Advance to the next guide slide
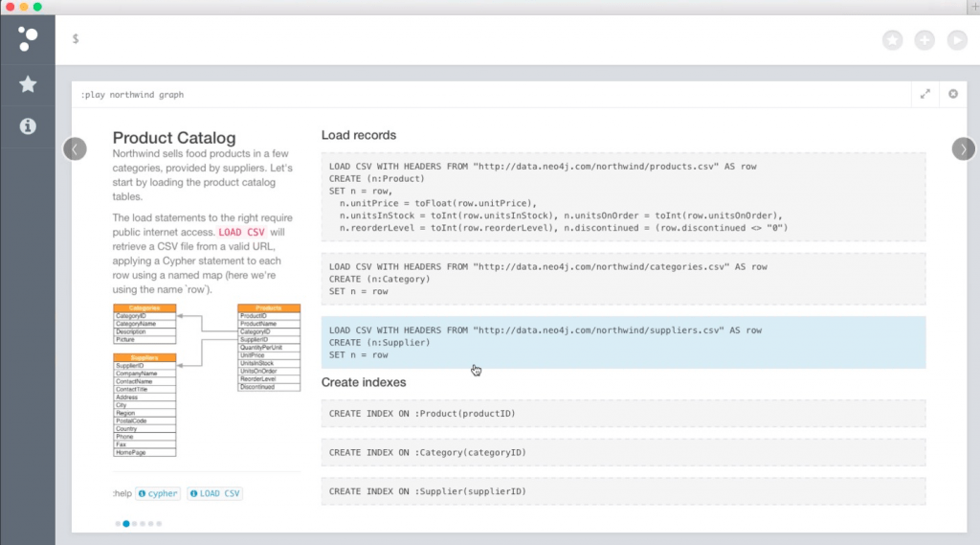Screen dimensions: 980x545 coord(963,148)
